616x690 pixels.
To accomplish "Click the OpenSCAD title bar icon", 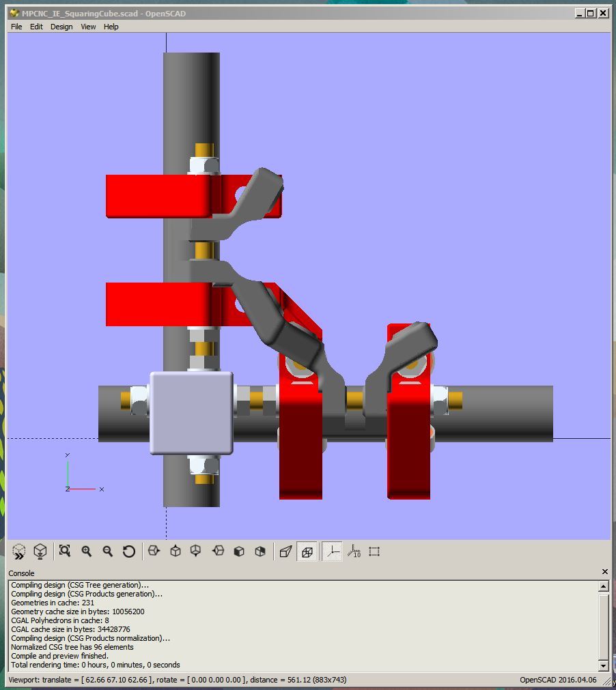I will pyautogui.click(x=14, y=13).
